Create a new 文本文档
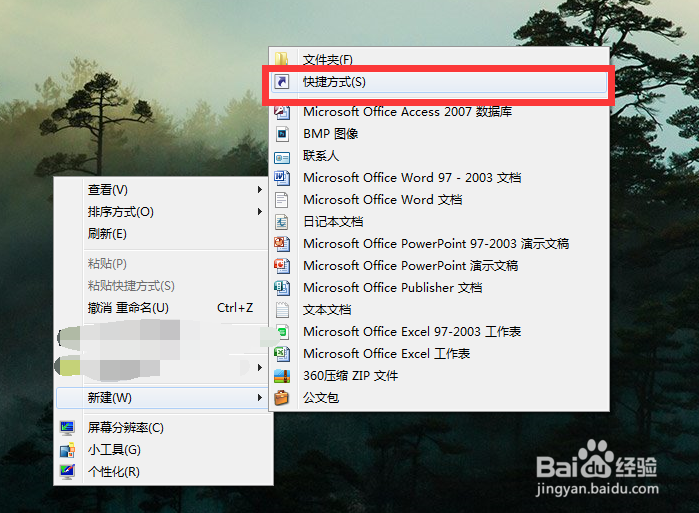This screenshot has height=513, width=699. pyautogui.click(x=439, y=310)
